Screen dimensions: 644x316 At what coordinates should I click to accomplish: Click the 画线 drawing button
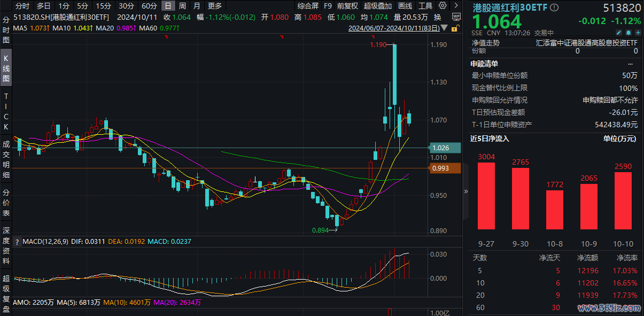tap(405, 6)
